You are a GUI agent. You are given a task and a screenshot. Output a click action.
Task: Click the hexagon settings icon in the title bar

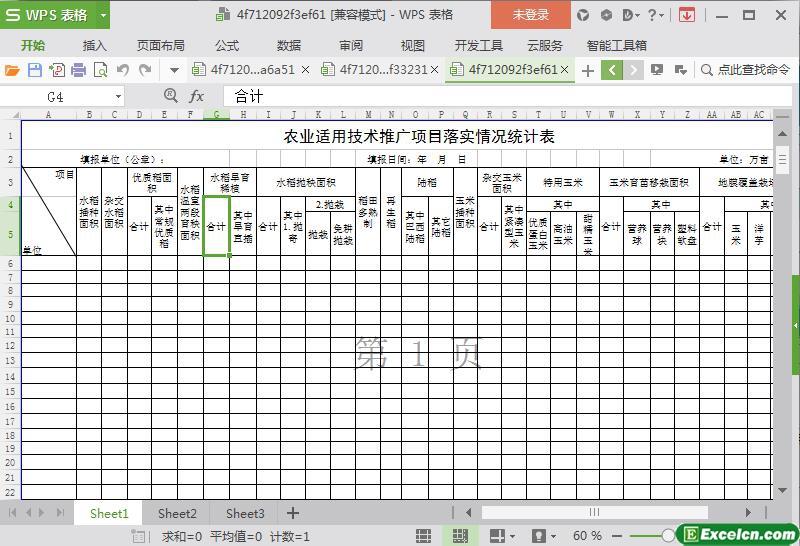pyautogui.click(x=606, y=15)
